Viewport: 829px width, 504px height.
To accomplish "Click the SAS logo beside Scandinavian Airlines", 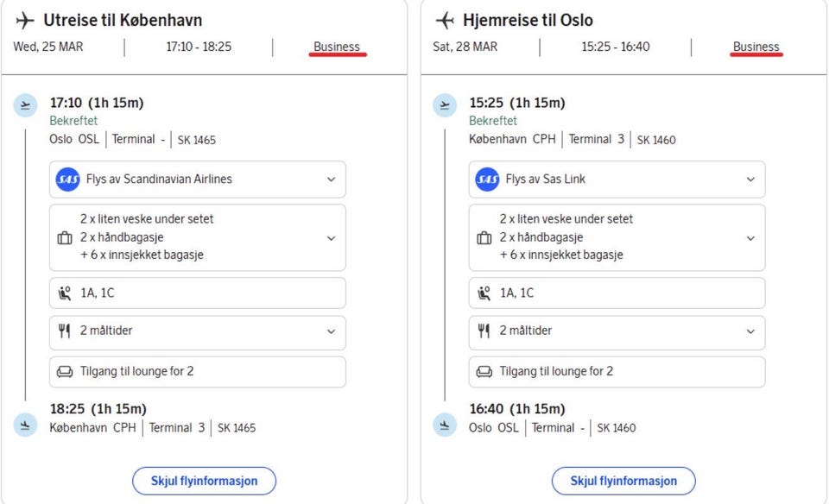I will point(67,180).
